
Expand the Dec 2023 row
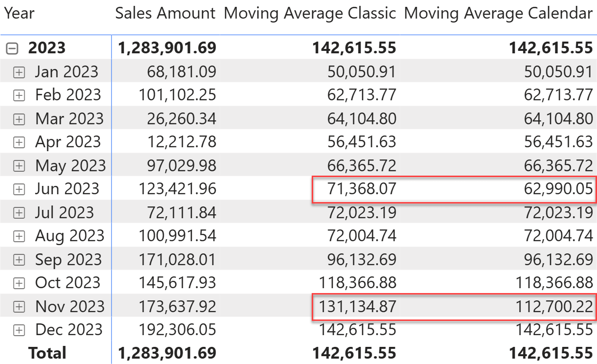coord(19,330)
